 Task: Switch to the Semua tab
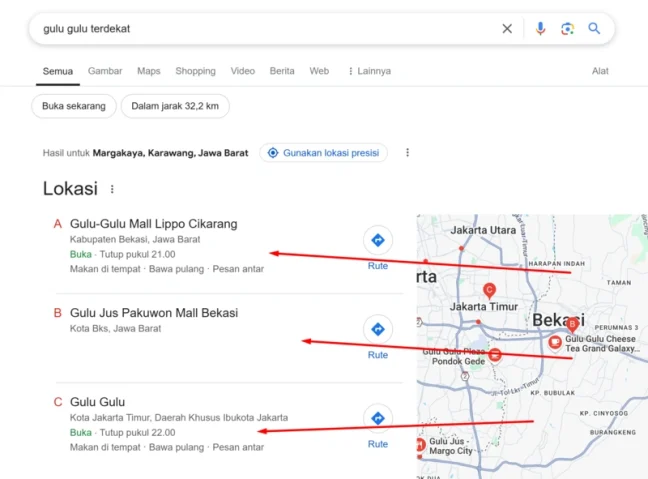click(58, 71)
